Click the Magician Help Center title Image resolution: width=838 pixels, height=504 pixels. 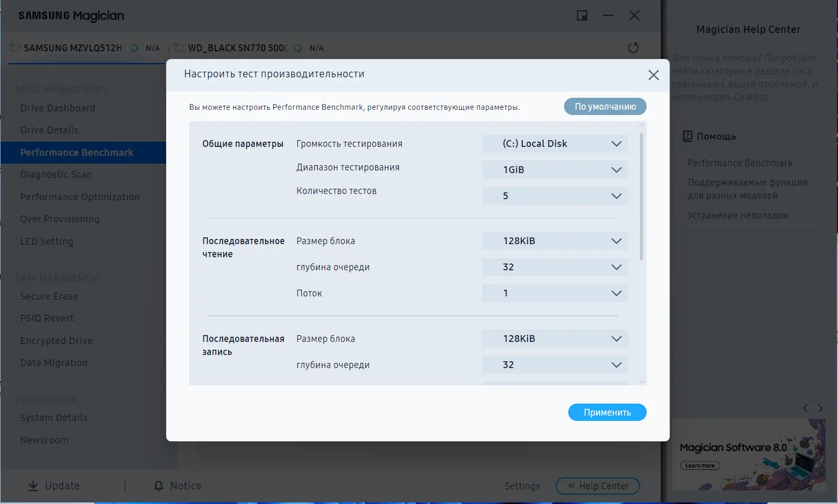click(748, 30)
